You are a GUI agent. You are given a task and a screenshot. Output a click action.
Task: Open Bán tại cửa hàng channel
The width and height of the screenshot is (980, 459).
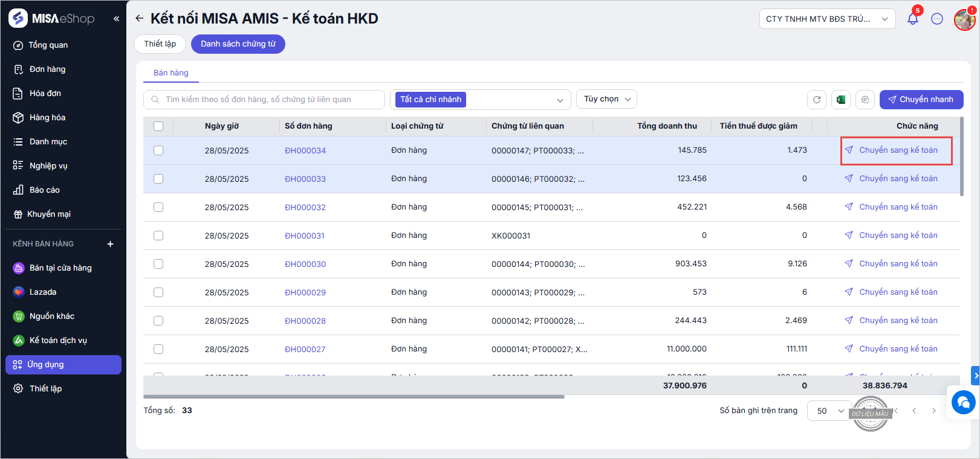click(x=63, y=268)
